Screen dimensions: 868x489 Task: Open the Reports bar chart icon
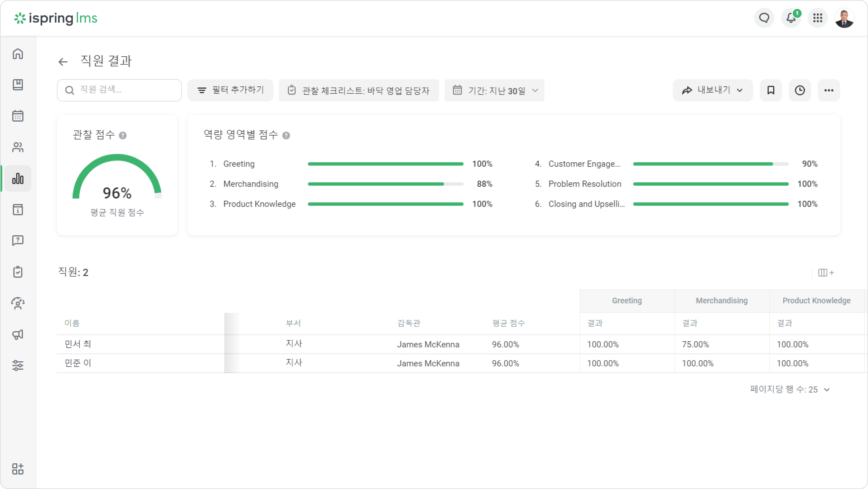click(x=18, y=178)
